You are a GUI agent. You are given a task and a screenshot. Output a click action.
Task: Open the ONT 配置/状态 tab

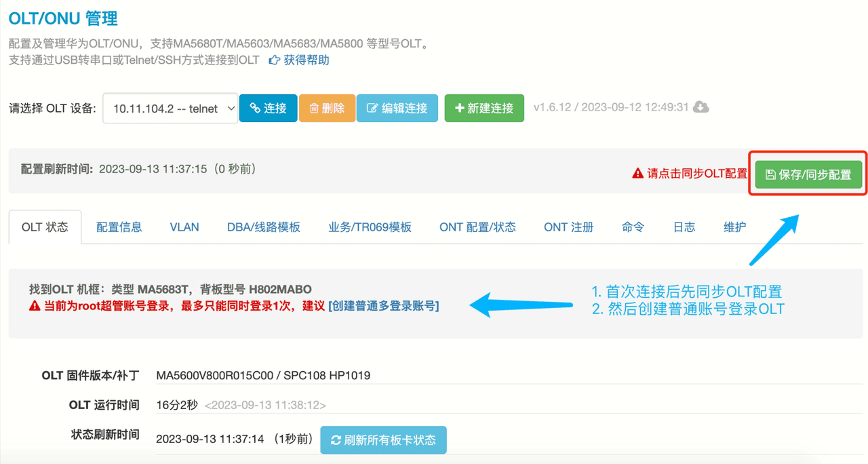point(477,227)
